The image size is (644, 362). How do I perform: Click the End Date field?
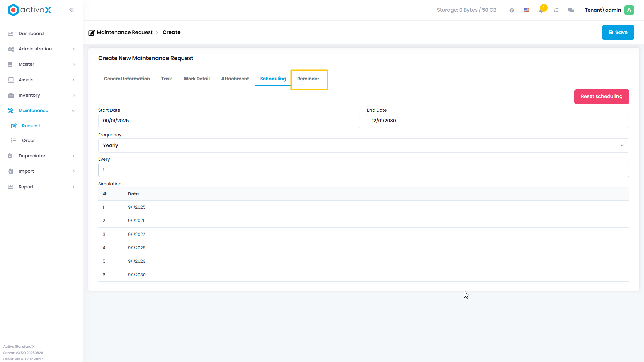tap(498, 121)
